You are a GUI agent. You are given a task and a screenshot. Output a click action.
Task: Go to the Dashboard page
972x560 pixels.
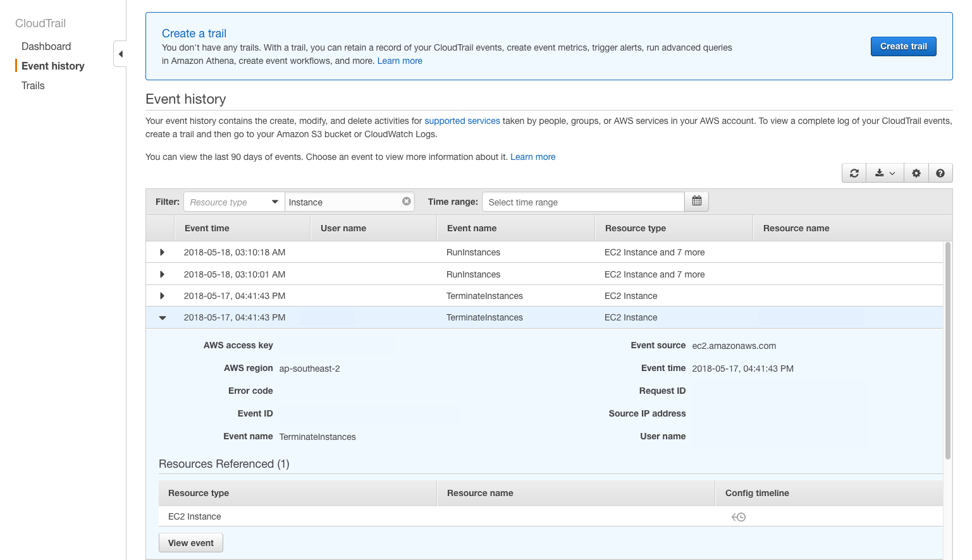point(46,46)
